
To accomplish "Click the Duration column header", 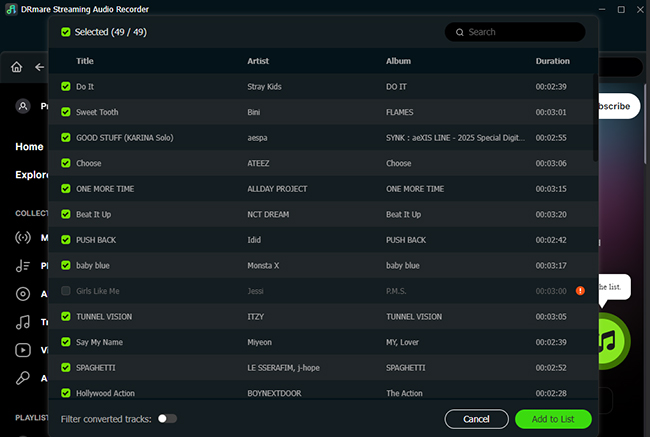I will point(553,61).
